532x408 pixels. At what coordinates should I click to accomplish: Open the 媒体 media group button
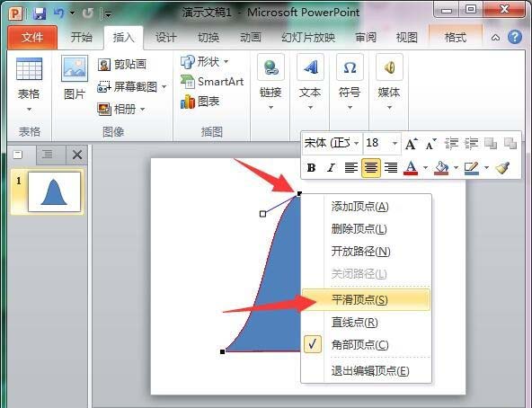point(389,83)
